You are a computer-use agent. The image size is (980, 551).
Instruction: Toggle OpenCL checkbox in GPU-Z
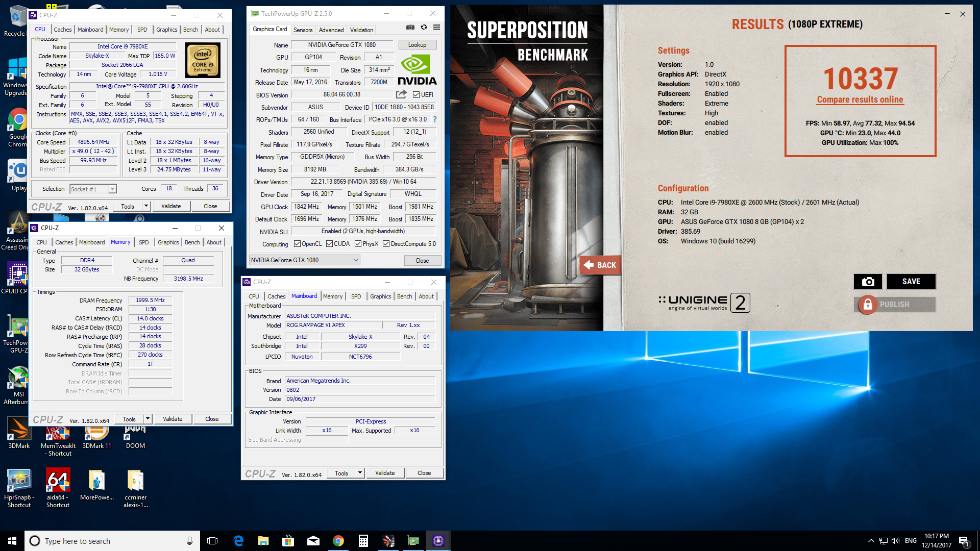tap(298, 244)
